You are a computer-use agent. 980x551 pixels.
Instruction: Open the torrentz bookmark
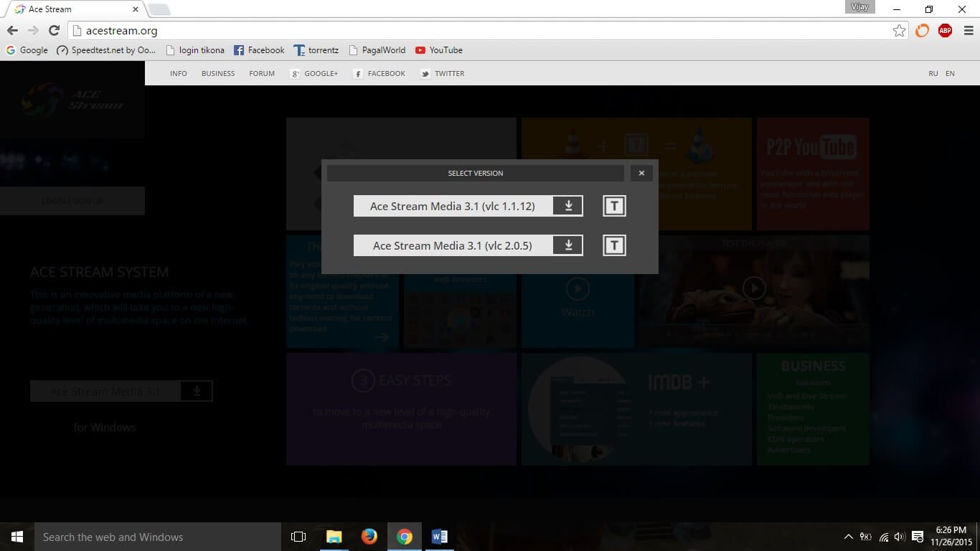pos(318,50)
